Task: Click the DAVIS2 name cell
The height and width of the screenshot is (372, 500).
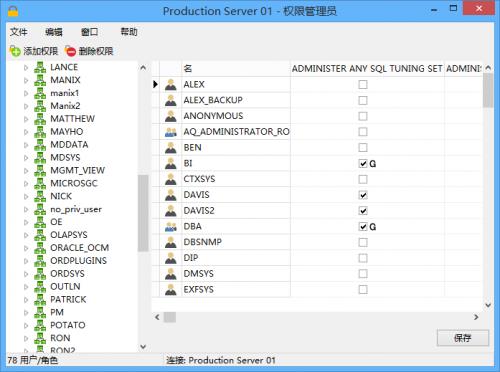Action: [x=236, y=211]
